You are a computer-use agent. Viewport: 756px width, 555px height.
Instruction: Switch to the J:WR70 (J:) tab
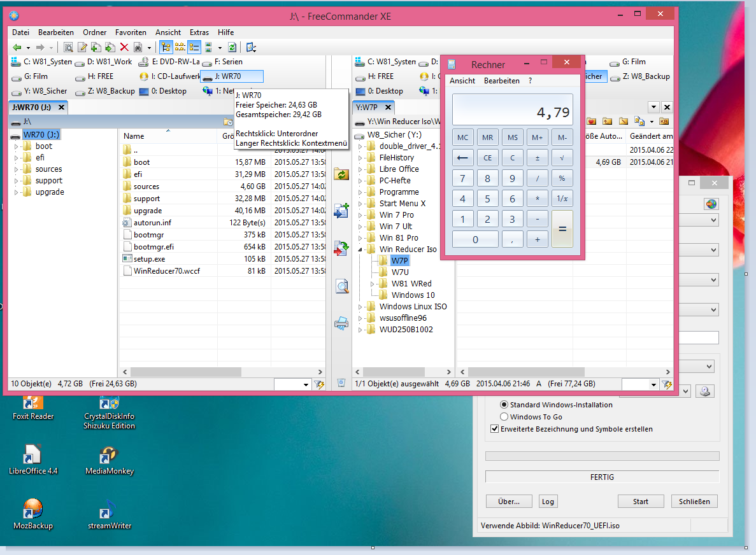tap(32, 108)
